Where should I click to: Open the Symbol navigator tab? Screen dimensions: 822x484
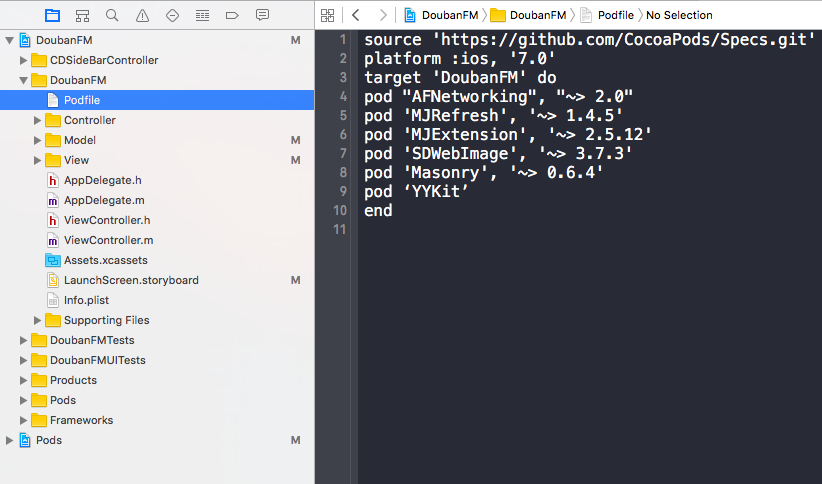pyautogui.click(x=82, y=16)
